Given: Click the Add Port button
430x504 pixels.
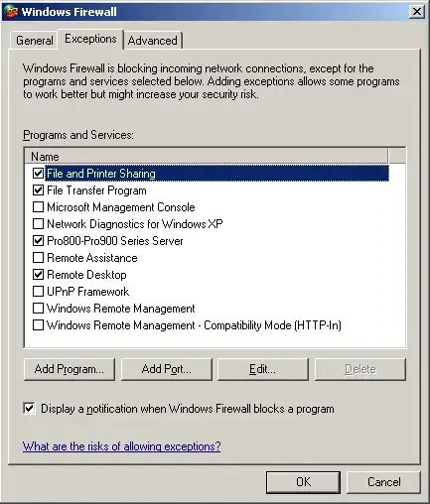Looking at the screenshot, I should pyautogui.click(x=167, y=369).
